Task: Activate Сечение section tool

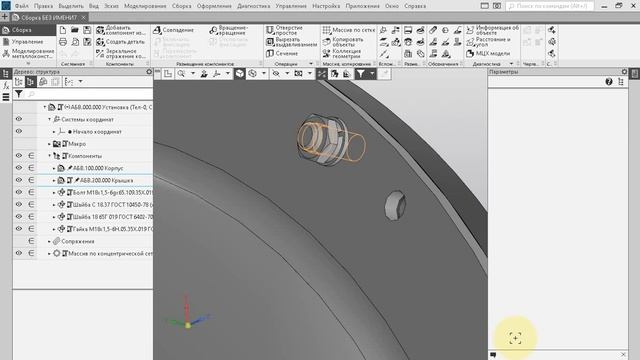Action: 282,53
